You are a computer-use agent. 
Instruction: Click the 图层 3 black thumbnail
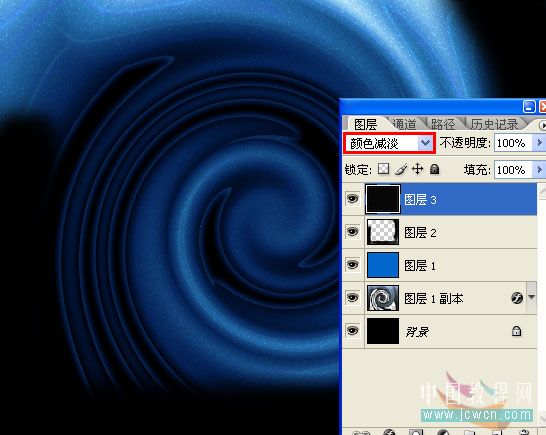click(x=383, y=199)
